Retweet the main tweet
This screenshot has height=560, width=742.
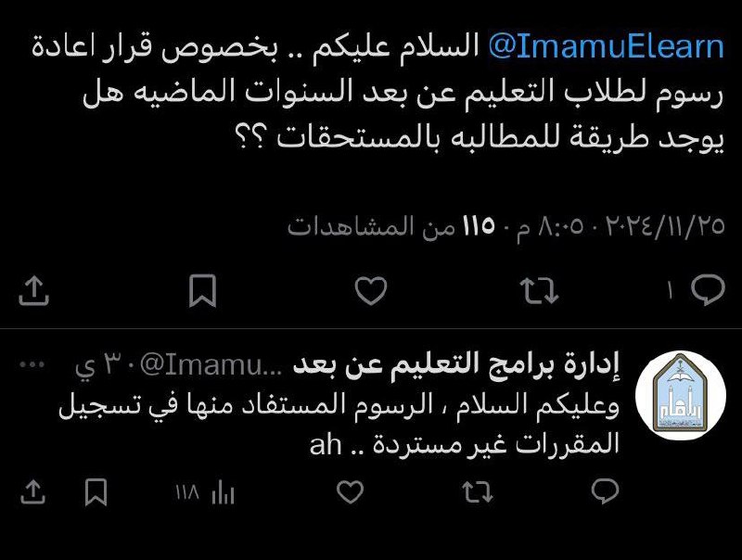tap(539, 290)
